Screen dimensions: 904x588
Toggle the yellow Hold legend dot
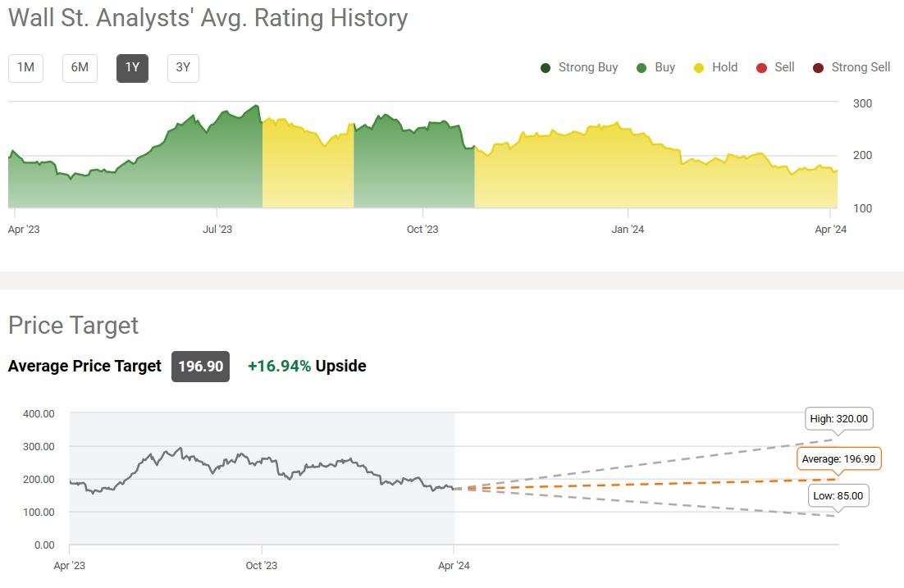(700, 68)
